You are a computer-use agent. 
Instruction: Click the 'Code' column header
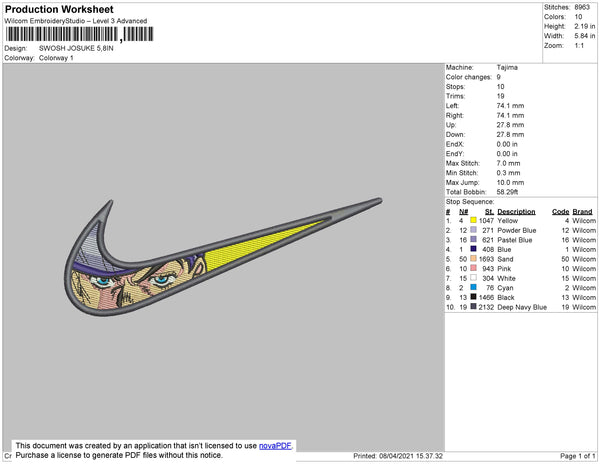(x=560, y=212)
